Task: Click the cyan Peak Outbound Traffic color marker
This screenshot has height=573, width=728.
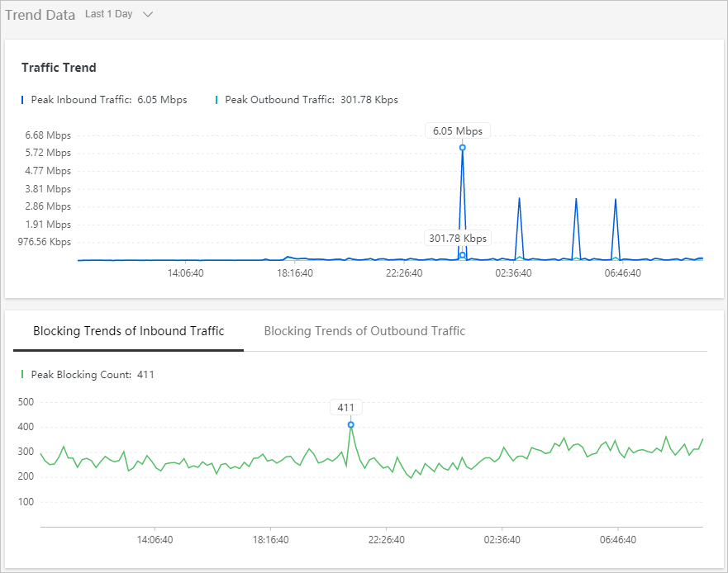Action: (216, 100)
